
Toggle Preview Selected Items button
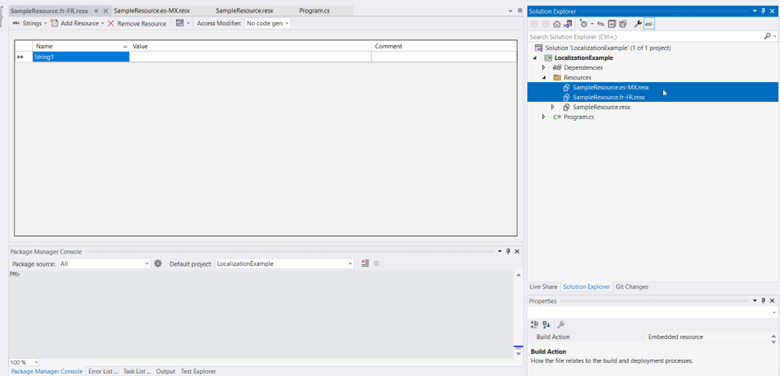(x=649, y=24)
